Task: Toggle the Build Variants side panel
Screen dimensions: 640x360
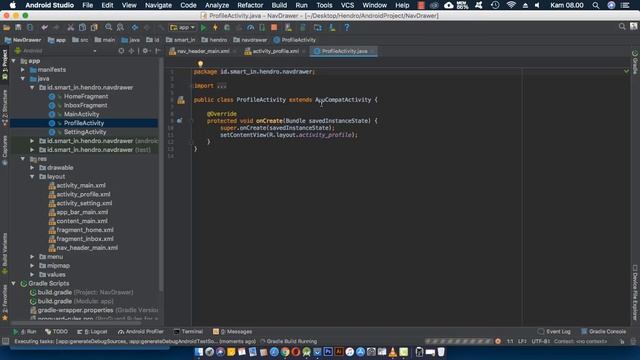Action: [4, 252]
